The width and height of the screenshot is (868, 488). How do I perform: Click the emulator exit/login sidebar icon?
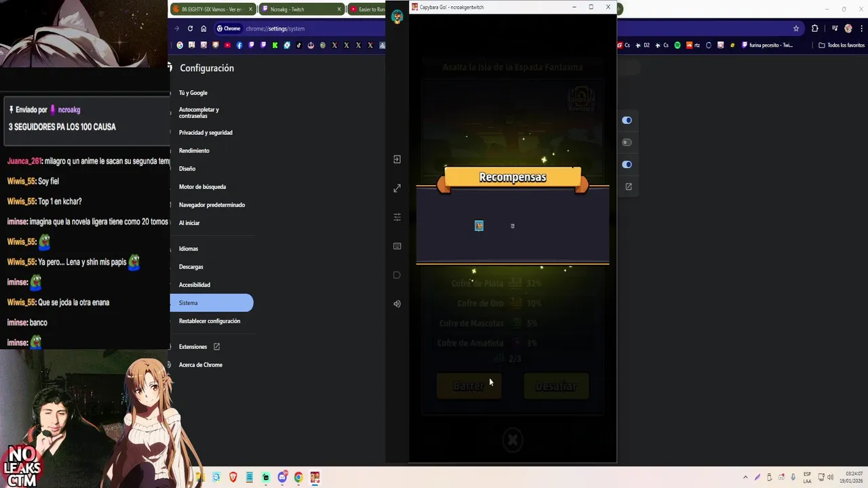click(x=397, y=159)
